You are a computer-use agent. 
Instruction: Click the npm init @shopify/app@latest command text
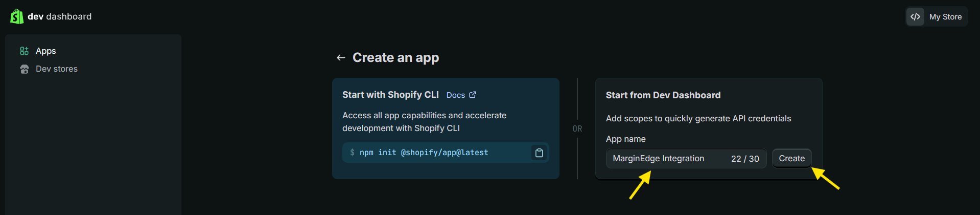(x=424, y=153)
